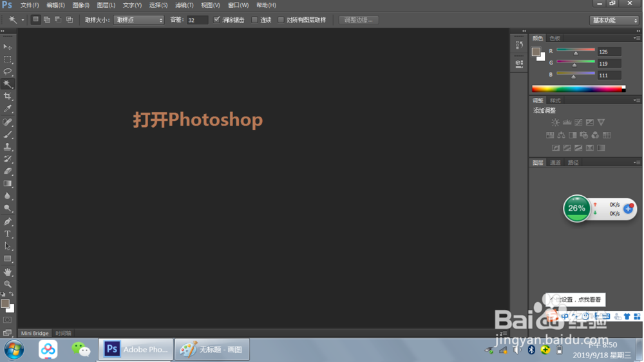Toggle the anti-alias checkbox
The width and height of the screenshot is (644, 362).
pyautogui.click(x=216, y=20)
